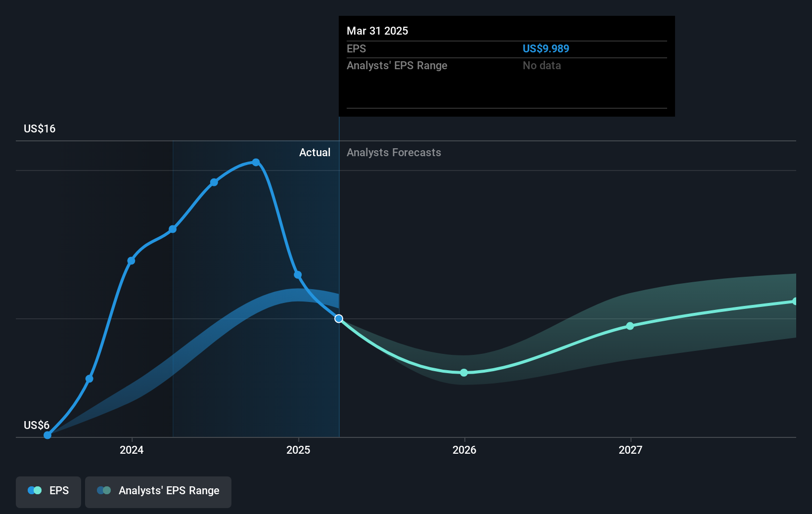Viewport: 812px width, 514px height.
Task: Toggle the Analysts' EPS Range legend
Action: pos(158,492)
